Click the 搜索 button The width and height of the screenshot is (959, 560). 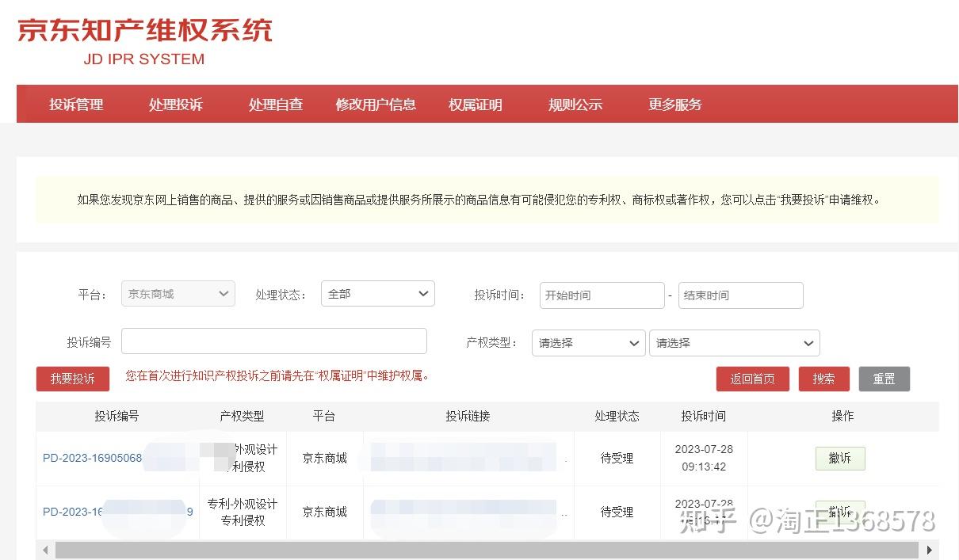coord(824,379)
